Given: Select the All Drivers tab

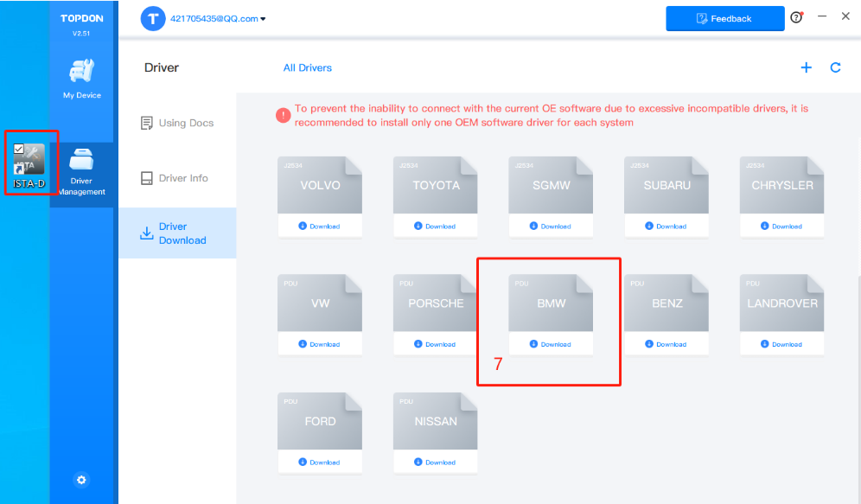Looking at the screenshot, I should click(x=308, y=68).
